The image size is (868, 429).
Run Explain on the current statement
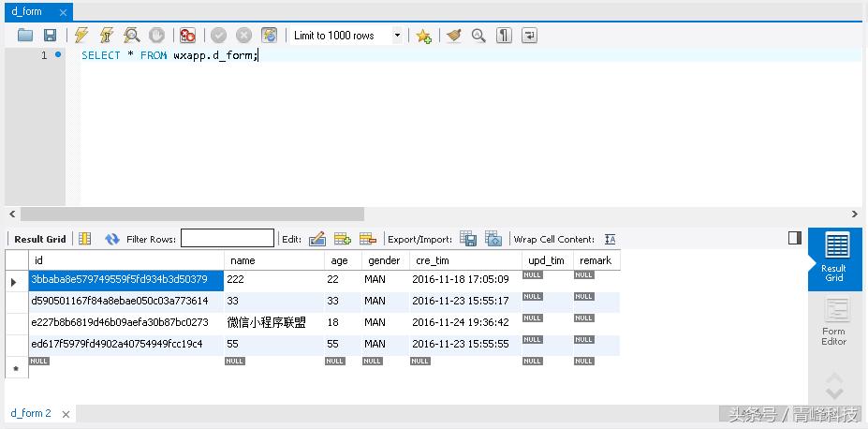[x=132, y=36]
